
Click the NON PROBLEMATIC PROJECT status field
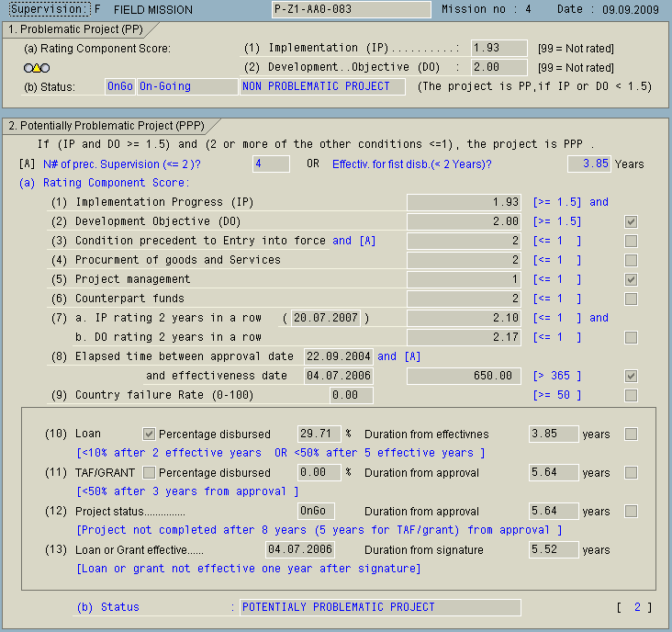(322, 86)
